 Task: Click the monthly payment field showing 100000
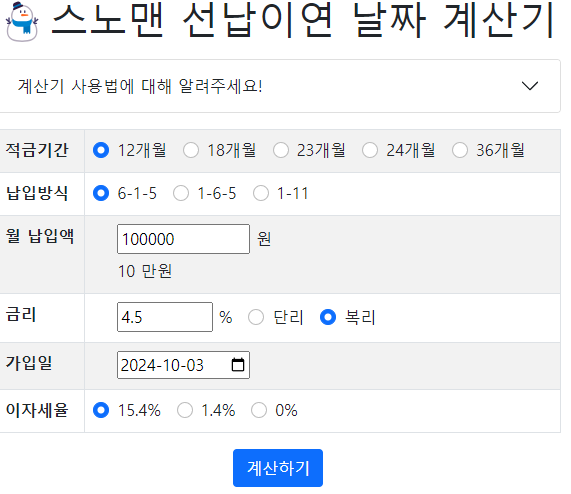pyautogui.click(x=183, y=239)
